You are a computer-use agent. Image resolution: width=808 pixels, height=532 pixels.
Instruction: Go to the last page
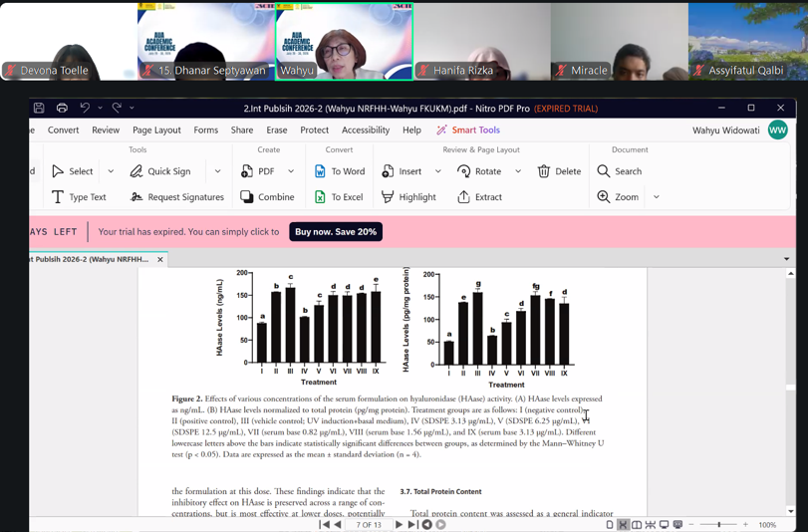coord(412,525)
